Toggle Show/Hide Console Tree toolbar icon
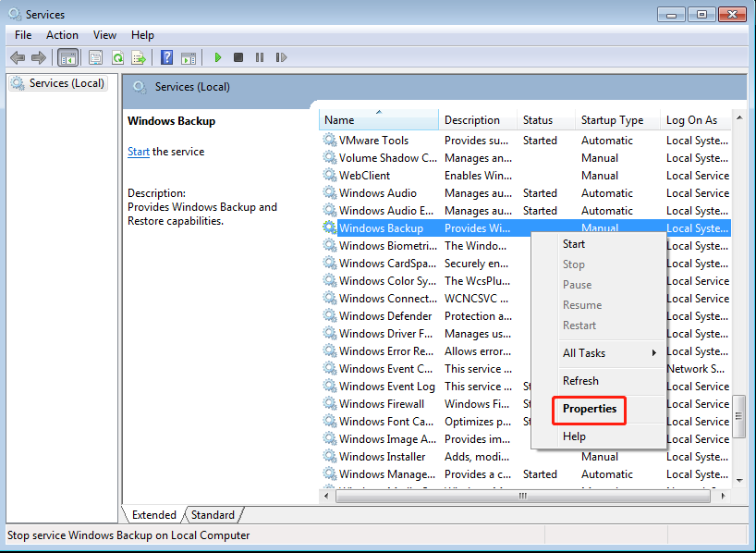The height and width of the screenshot is (553, 756). pyautogui.click(x=68, y=58)
